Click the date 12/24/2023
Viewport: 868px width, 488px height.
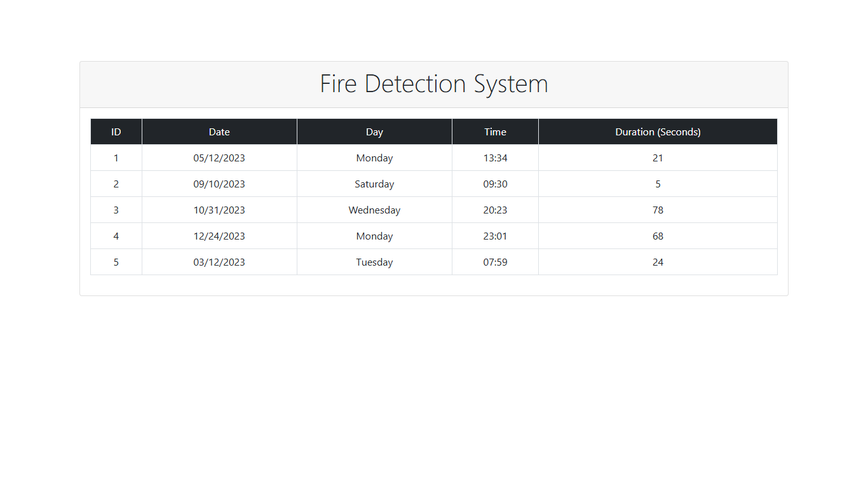coord(219,236)
